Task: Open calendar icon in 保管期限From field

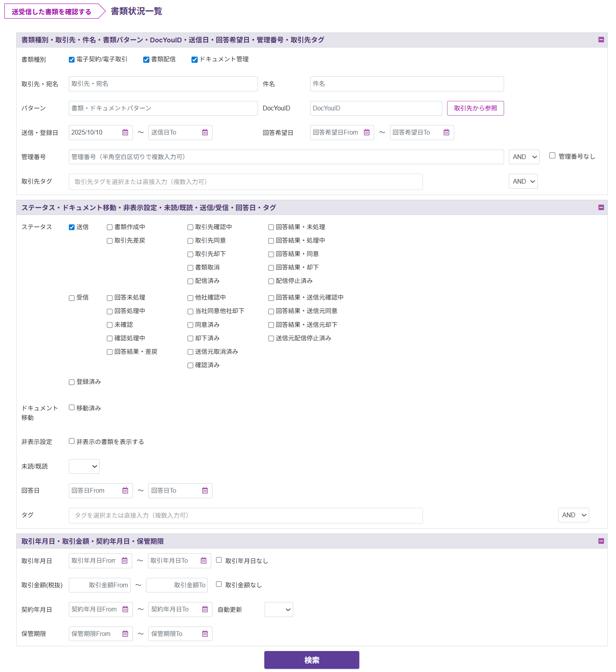Action: [x=125, y=634]
